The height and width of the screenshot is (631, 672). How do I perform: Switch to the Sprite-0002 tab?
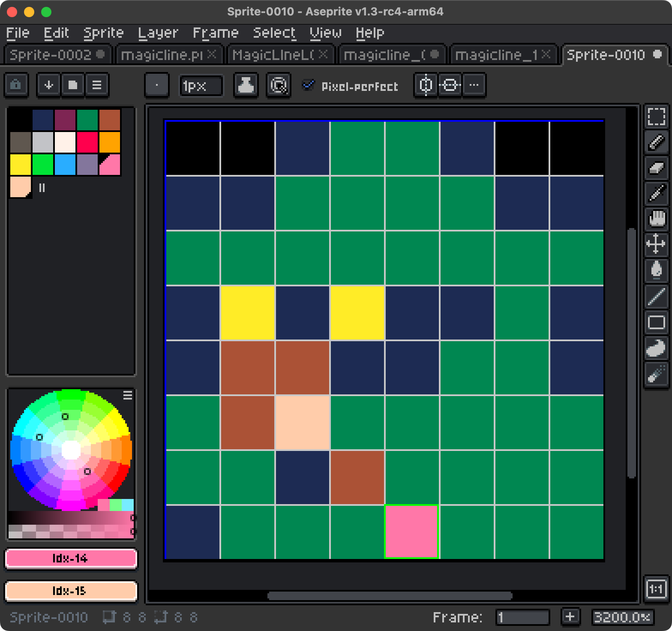pyautogui.click(x=51, y=55)
